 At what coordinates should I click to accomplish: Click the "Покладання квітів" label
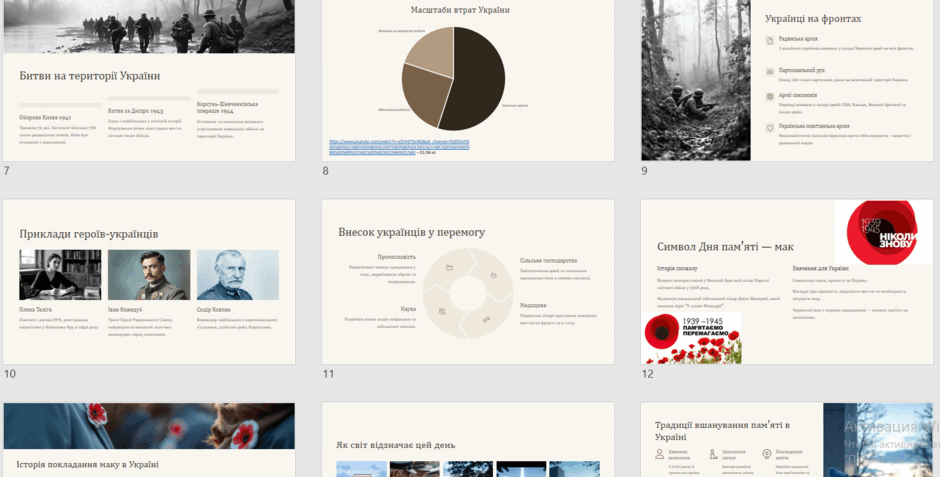pos(788,455)
